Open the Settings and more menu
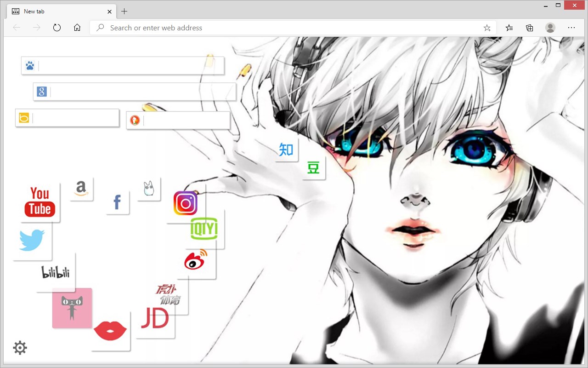 (x=571, y=28)
